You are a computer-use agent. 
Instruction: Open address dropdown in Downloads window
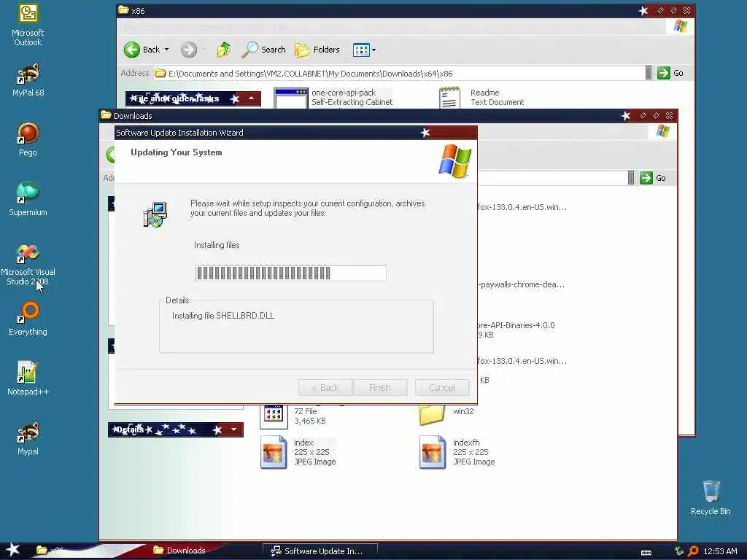(631, 178)
